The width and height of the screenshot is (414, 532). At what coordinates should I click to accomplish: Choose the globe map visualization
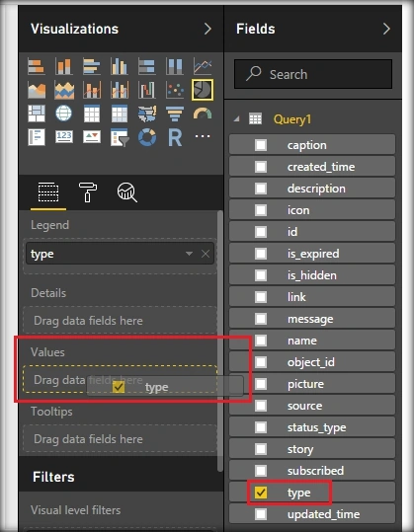[x=64, y=114]
